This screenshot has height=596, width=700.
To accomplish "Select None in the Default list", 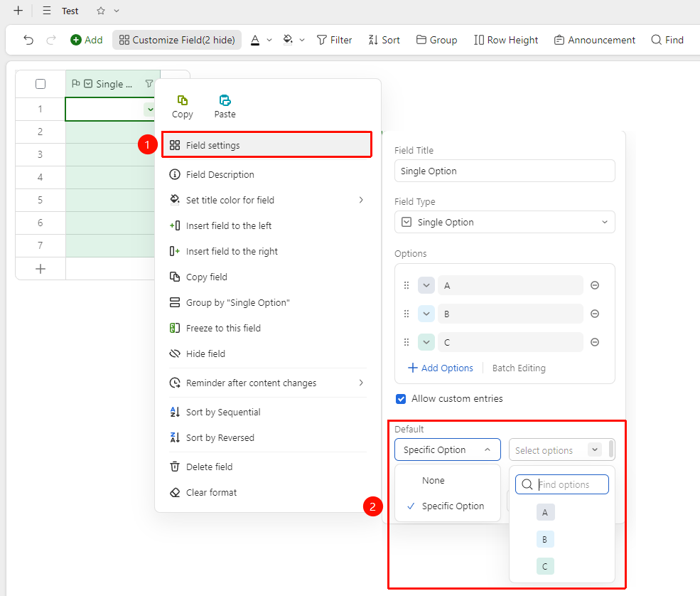I will pyautogui.click(x=448, y=480).
